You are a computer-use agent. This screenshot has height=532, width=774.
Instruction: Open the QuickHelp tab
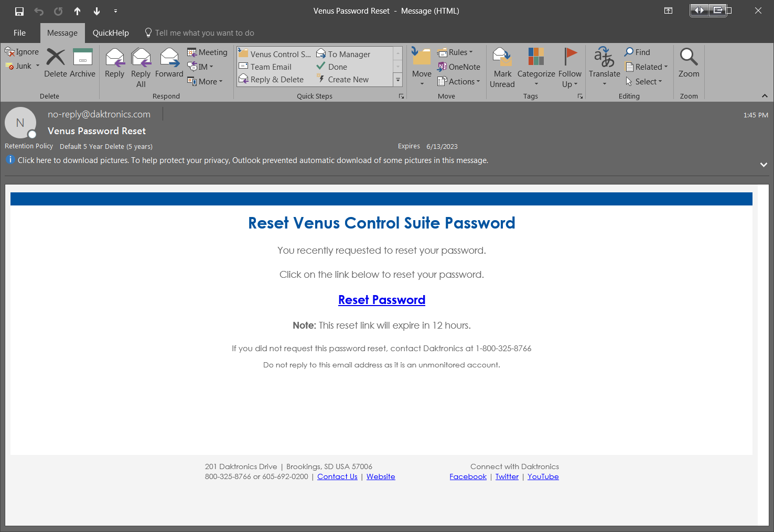pos(111,33)
